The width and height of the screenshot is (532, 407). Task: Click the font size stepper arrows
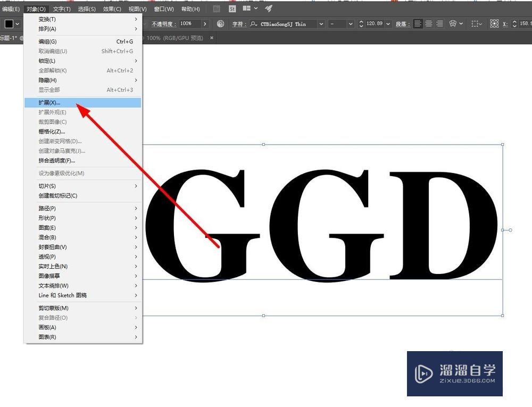click(361, 24)
